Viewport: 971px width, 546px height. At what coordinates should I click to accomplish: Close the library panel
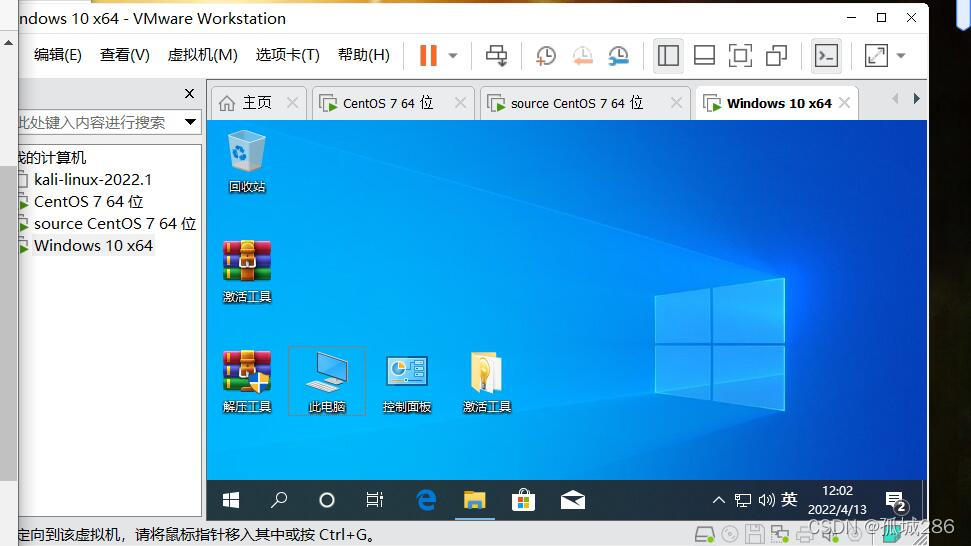pos(189,94)
